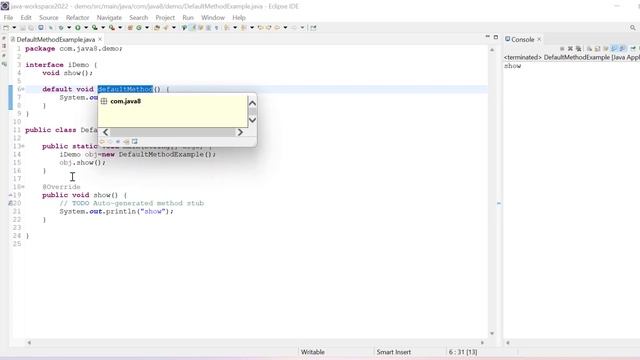
Task: Click the Debug bug toolbar icon
Action: [61, 28]
